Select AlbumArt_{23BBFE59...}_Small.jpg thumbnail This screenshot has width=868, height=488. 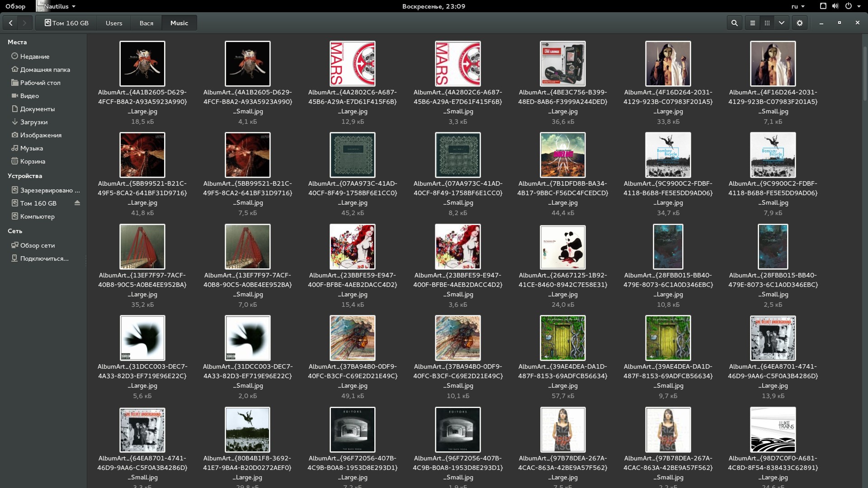458,247
